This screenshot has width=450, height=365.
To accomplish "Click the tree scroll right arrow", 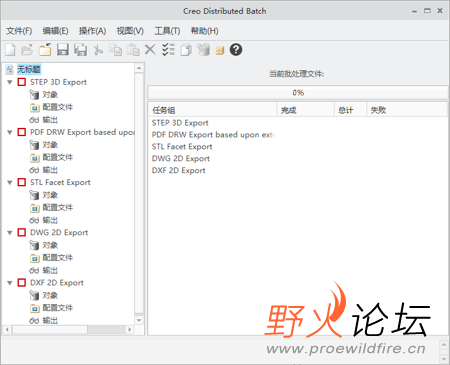I will (130, 330).
